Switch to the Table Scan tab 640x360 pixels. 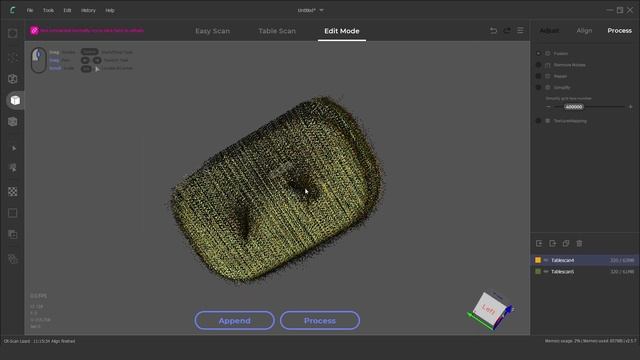click(277, 31)
